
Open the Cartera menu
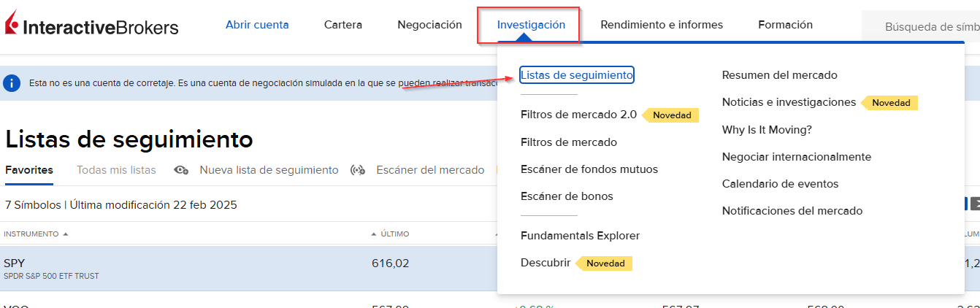click(343, 25)
